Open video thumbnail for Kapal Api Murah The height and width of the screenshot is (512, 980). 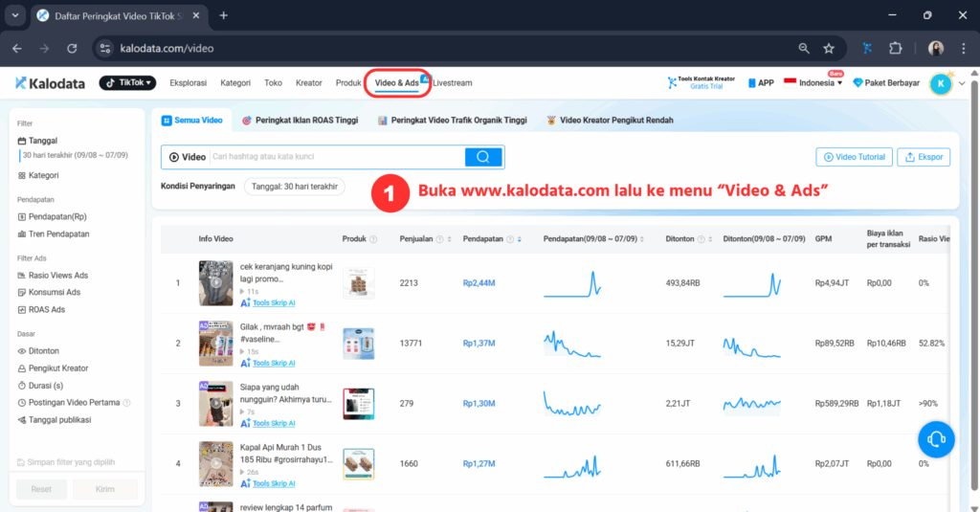point(215,464)
